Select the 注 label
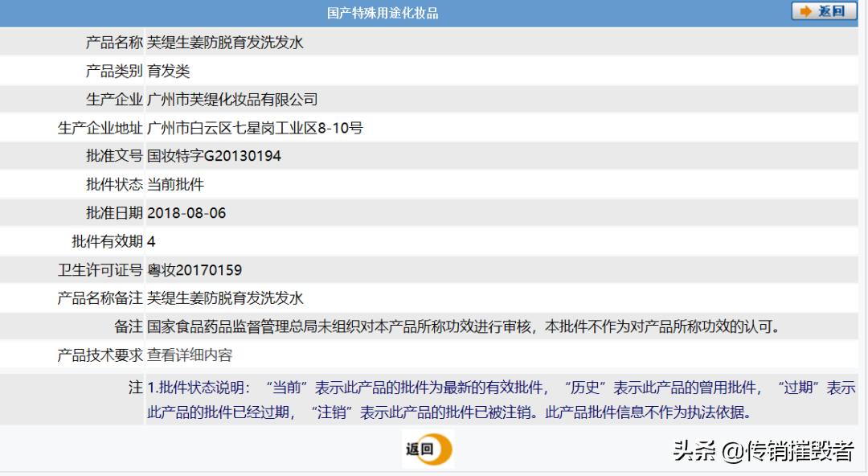 [x=136, y=388]
